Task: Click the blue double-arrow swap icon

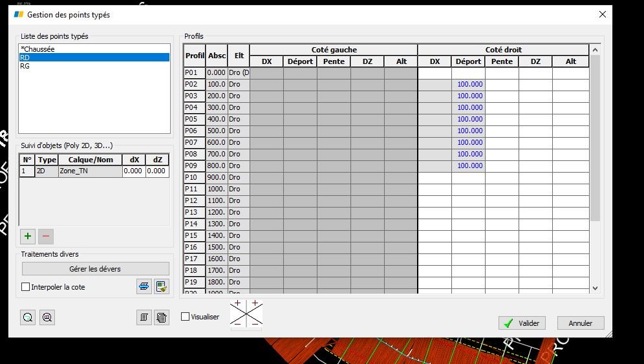Action: [x=144, y=286]
